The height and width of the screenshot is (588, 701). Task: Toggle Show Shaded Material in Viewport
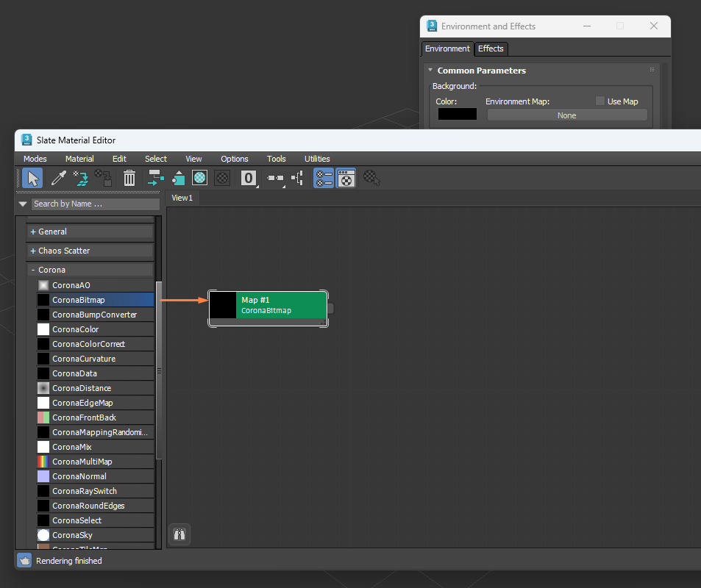[x=200, y=179]
